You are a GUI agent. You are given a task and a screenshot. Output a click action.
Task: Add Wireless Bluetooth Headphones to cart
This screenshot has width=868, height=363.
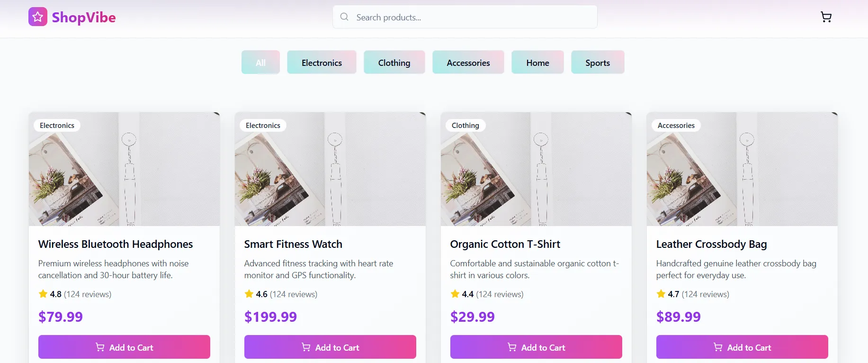tap(124, 347)
